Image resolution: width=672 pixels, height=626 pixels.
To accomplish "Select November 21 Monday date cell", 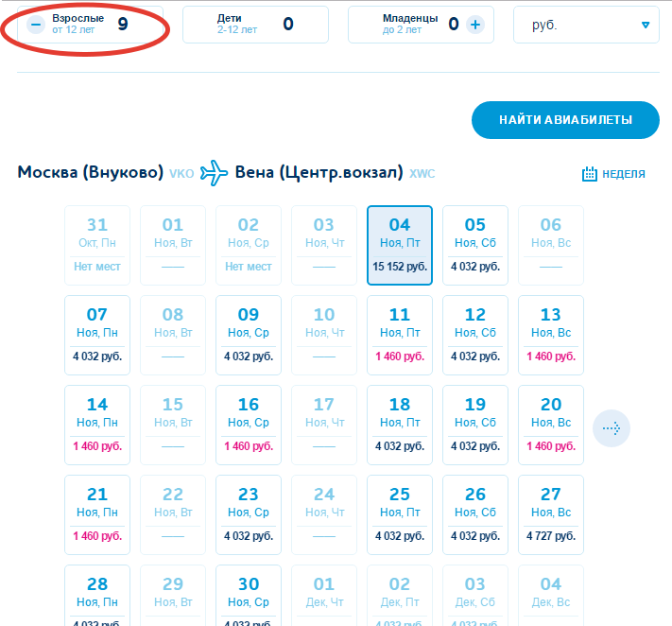I will click(97, 513).
